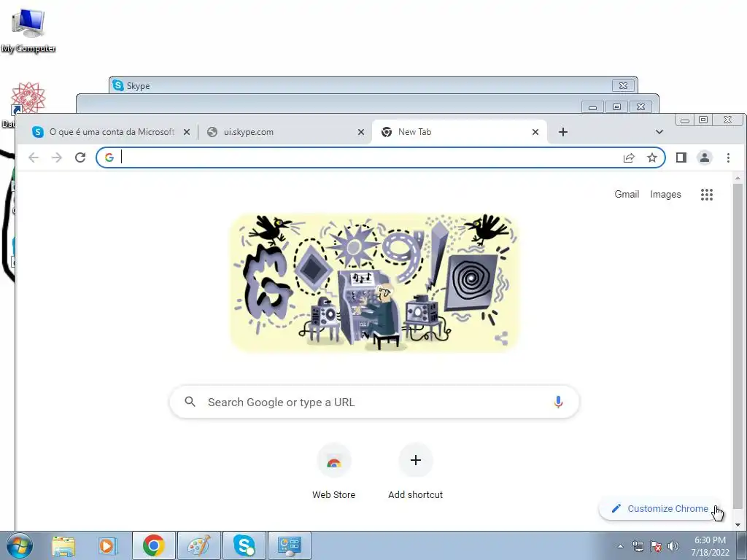Open the Google apps grid
This screenshot has width=747, height=560.
pos(707,194)
